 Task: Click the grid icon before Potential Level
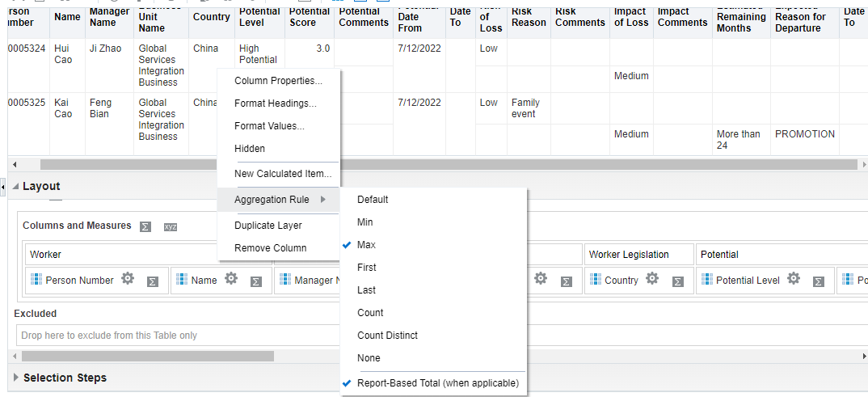[707, 280]
